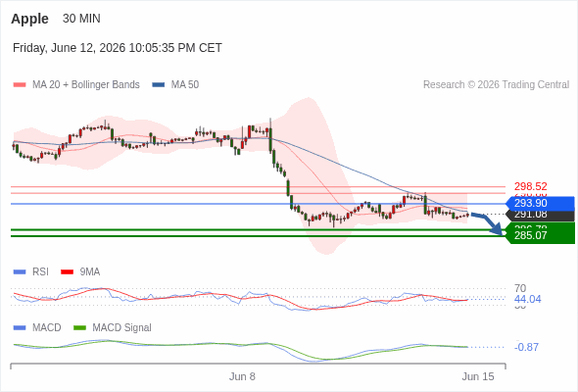578x392 pixels.
Task: Click the MA 20 + Bollinger Bands legend text
Action: tap(86, 85)
